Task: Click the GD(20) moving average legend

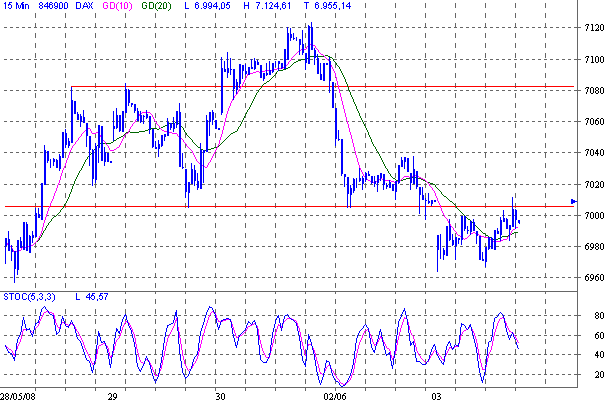Action: (156, 6)
